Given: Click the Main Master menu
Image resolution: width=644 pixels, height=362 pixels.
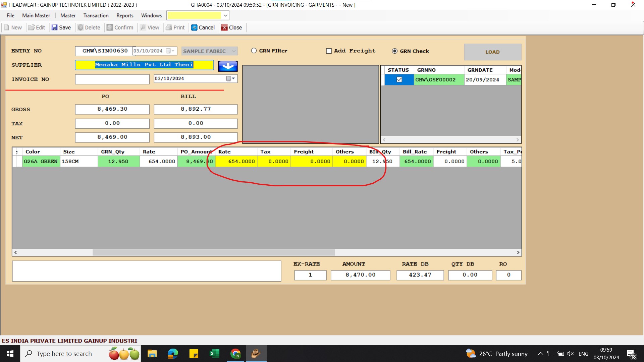Looking at the screenshot, I should tap(36, 15).
